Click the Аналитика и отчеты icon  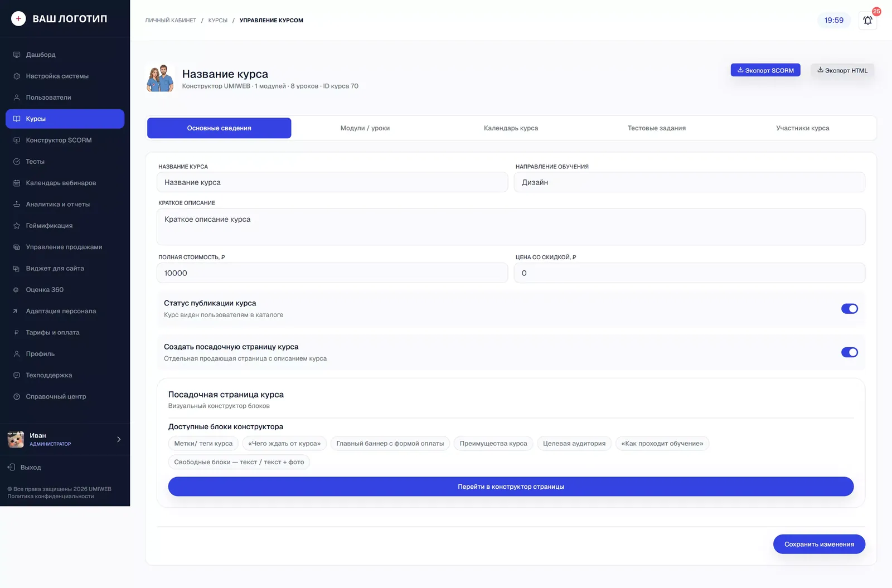[17, 205]
